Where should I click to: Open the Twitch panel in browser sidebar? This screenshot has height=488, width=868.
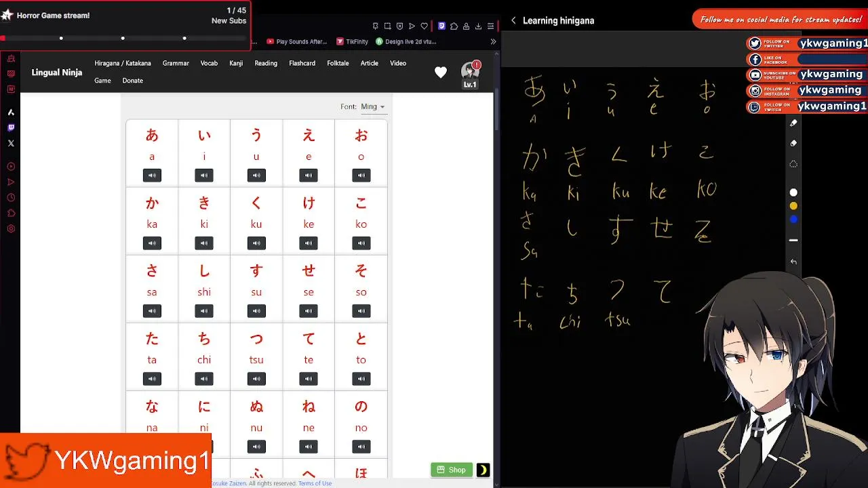tap(11, 127)
